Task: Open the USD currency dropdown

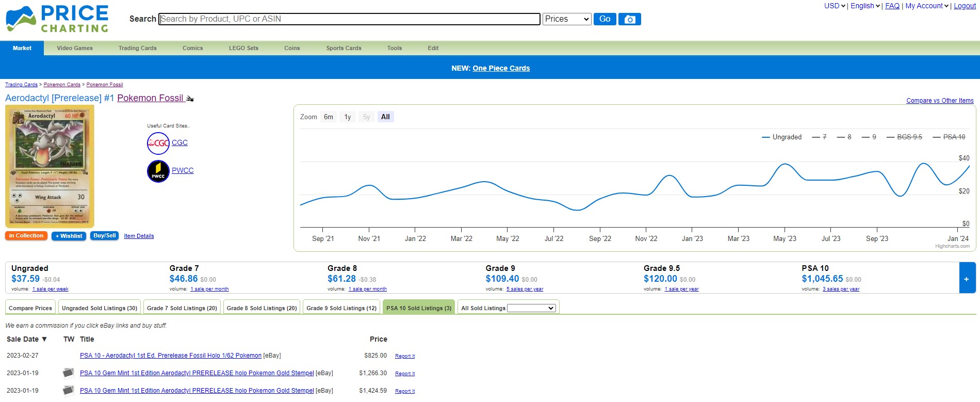Action: point(835,6)
